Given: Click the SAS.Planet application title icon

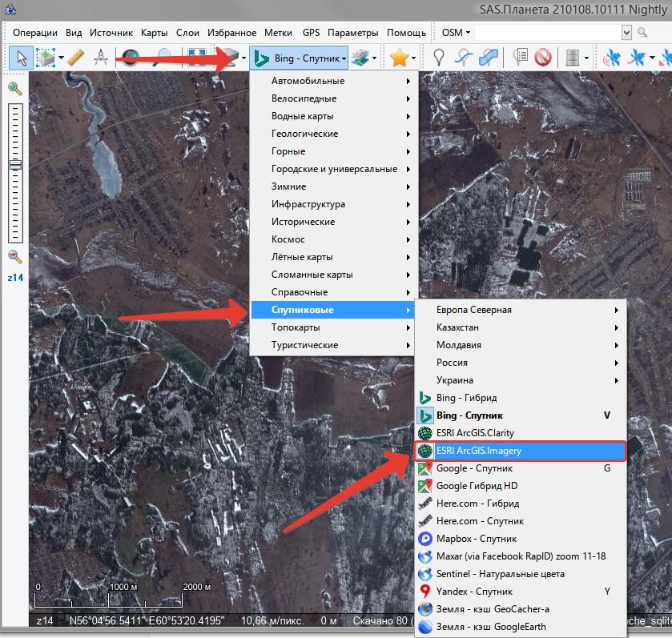Looking at the screenshot, I should tap(10, 9).
